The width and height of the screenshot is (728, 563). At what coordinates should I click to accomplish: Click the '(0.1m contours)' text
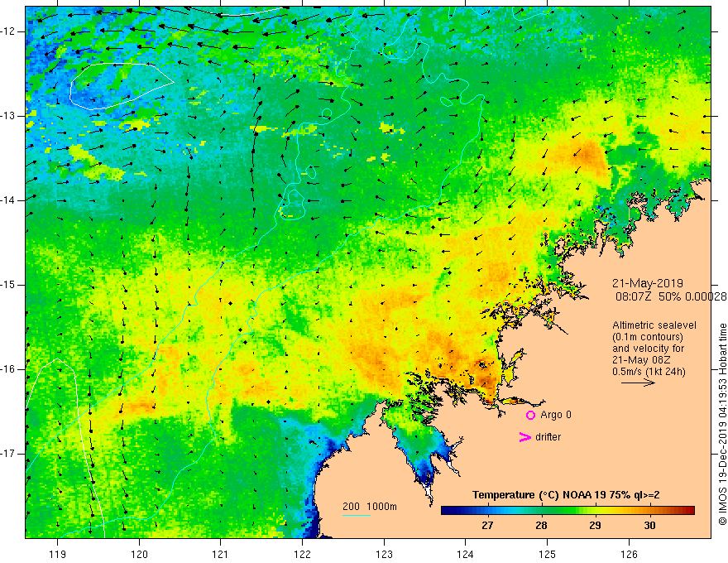point(648,337)
